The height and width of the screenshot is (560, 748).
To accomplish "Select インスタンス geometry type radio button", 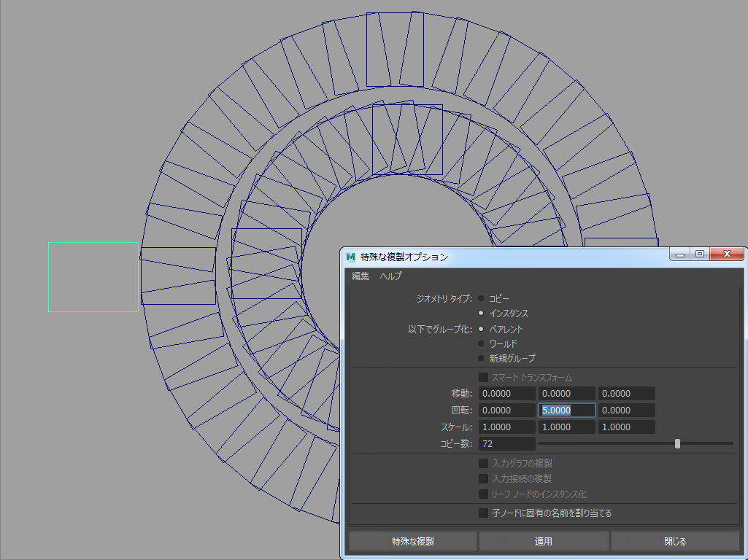I will coord(481,313).
